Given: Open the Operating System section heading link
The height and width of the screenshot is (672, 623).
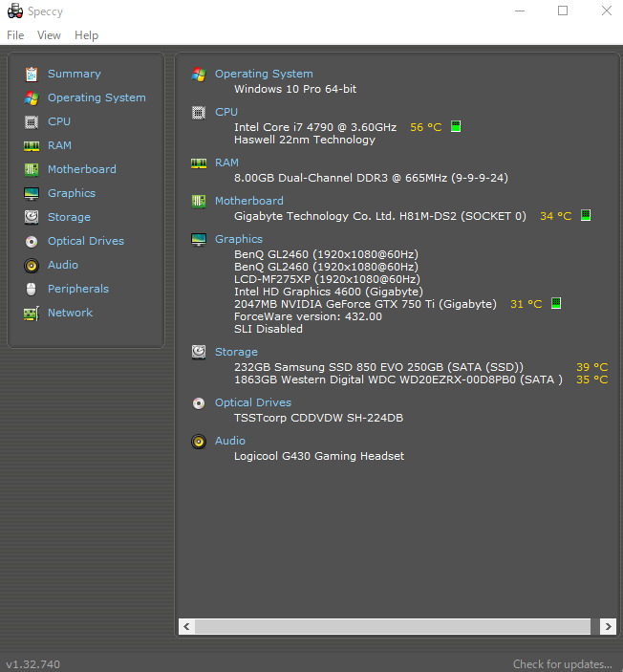Looking at the screenshot, I should click(264, 74).
